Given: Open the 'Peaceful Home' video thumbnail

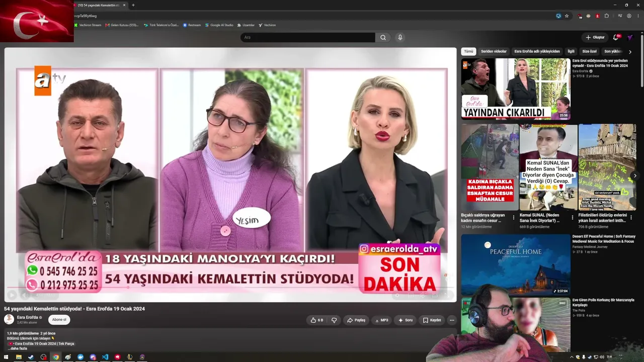Looking at the screenshot, I should point(516,264).
